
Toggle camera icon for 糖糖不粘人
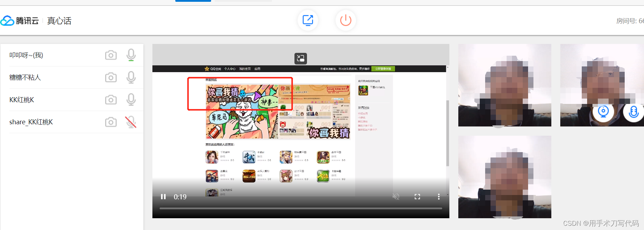[111, 77]
